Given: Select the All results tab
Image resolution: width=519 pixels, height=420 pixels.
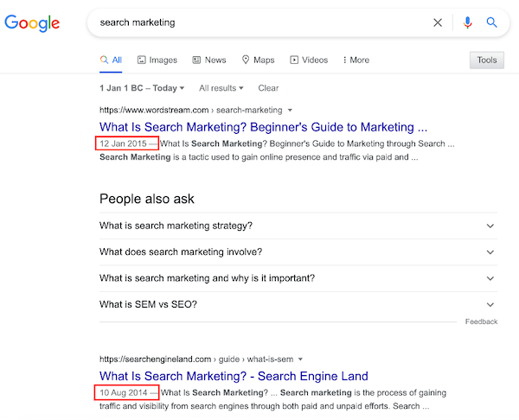Looking at the screenshot, I should tap(111, 60).
